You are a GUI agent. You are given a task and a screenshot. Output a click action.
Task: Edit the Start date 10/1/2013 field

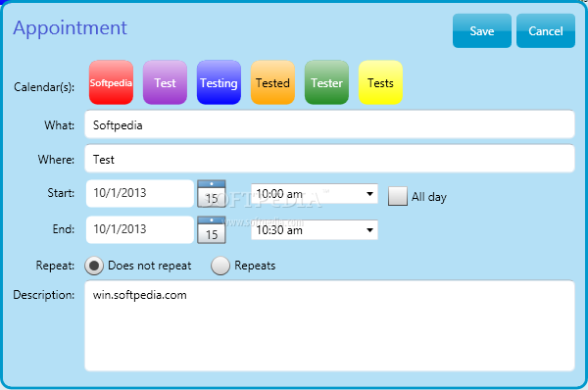[x=140, y=193]
